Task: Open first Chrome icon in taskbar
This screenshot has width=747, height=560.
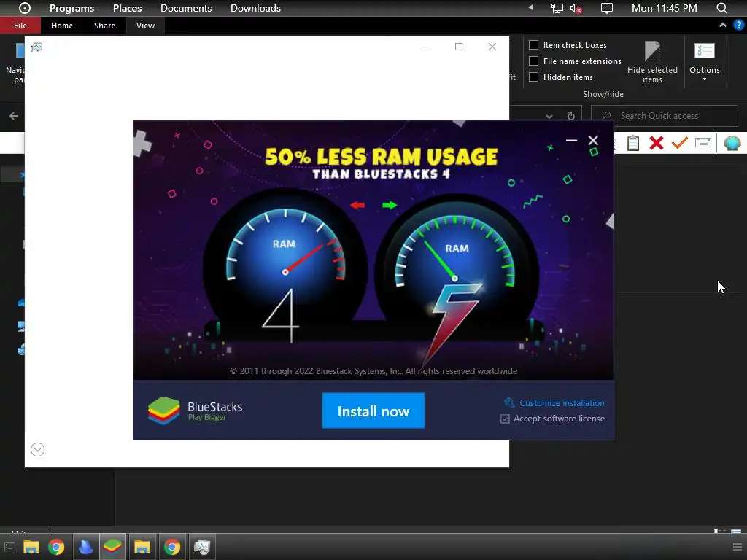Action: click(x=56, y=547)
